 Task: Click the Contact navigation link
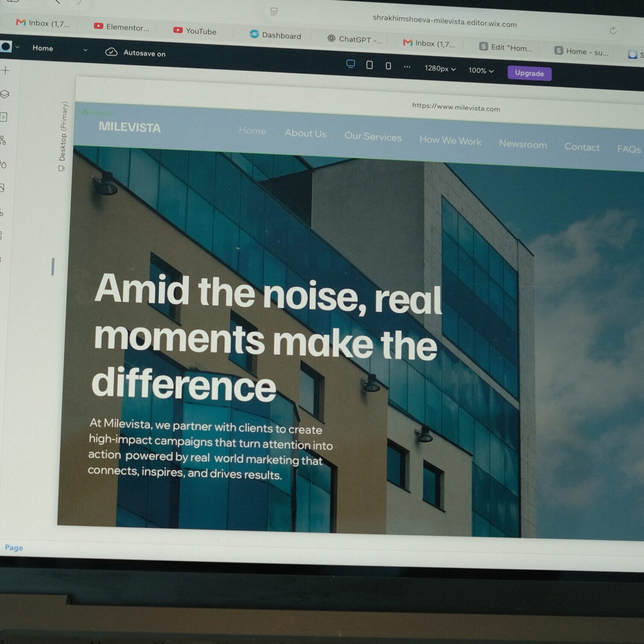coord(582,147)
